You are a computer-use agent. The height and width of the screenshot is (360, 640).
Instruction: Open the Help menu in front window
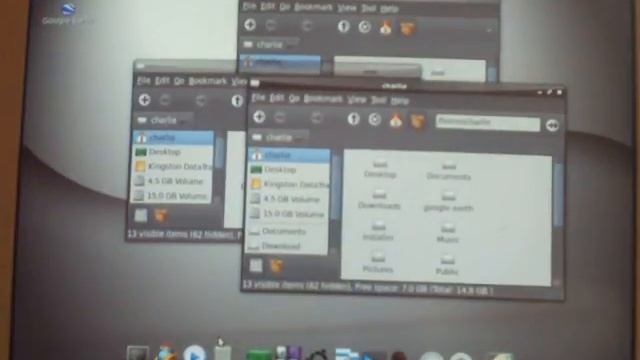click(399, 100)
